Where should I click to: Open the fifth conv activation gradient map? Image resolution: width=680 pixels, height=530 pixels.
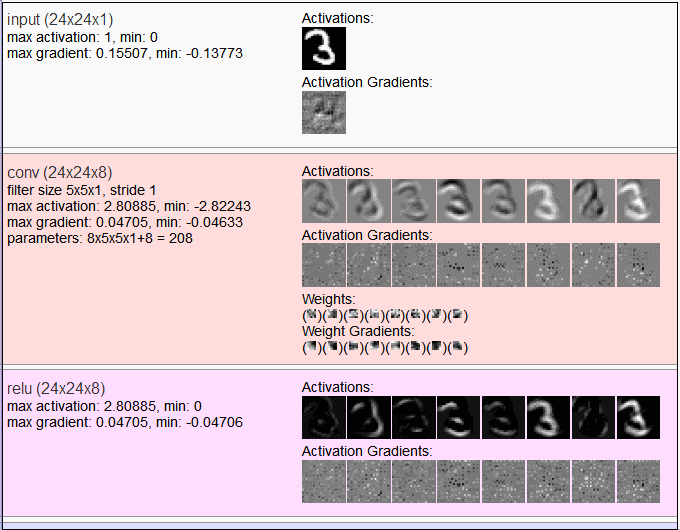503,265
